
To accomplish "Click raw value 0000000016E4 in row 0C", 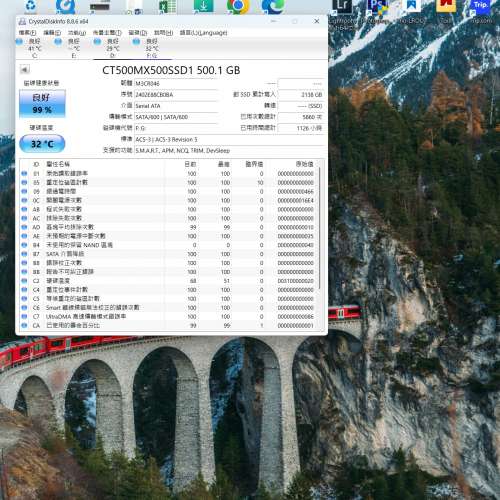I will click(295, 200).
